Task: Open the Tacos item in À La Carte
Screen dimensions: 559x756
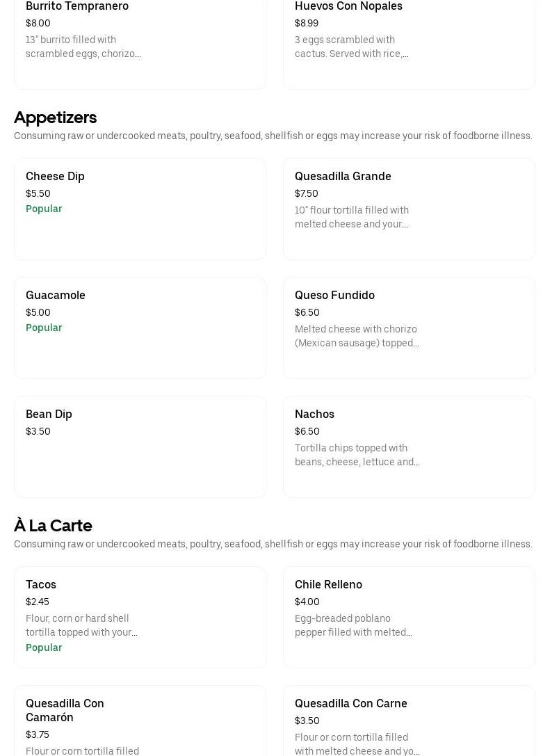Action: (x=139, y=617)
